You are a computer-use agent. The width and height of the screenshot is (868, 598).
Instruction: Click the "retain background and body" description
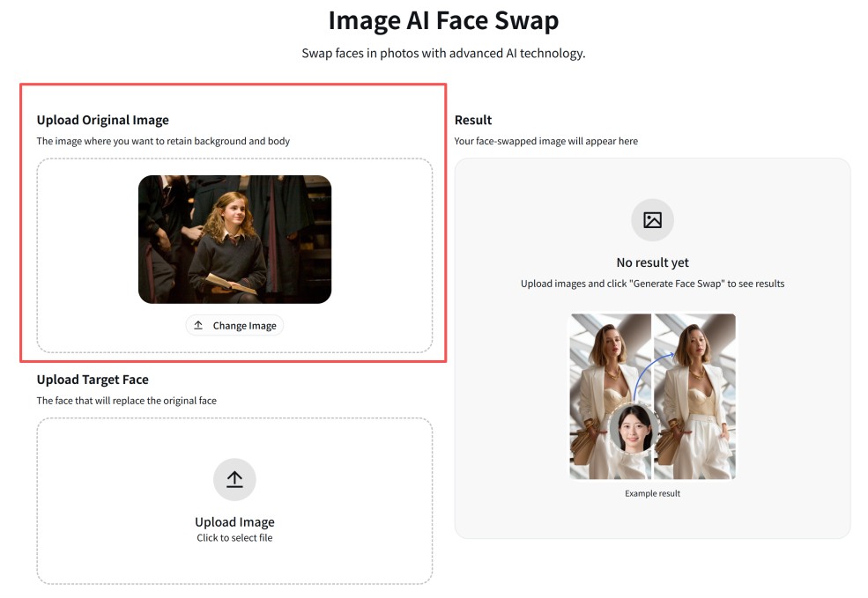[x=163, y=141]
